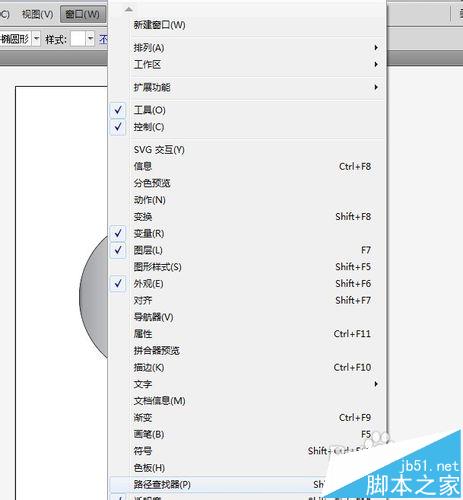This screenshot has width=463, height=500.
Task: Choose 新建窗口(W) menu entry
Action: pos(247,25)
